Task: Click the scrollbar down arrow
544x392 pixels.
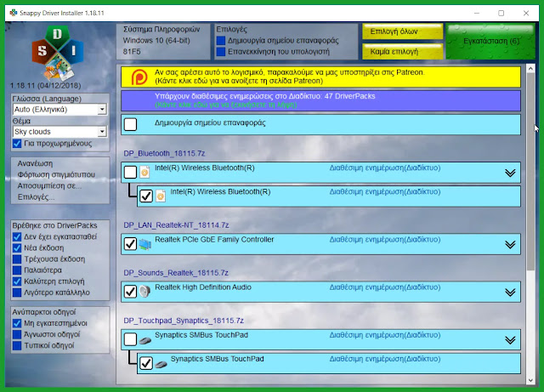Action: pyautogui.click(x=530, y=380)
